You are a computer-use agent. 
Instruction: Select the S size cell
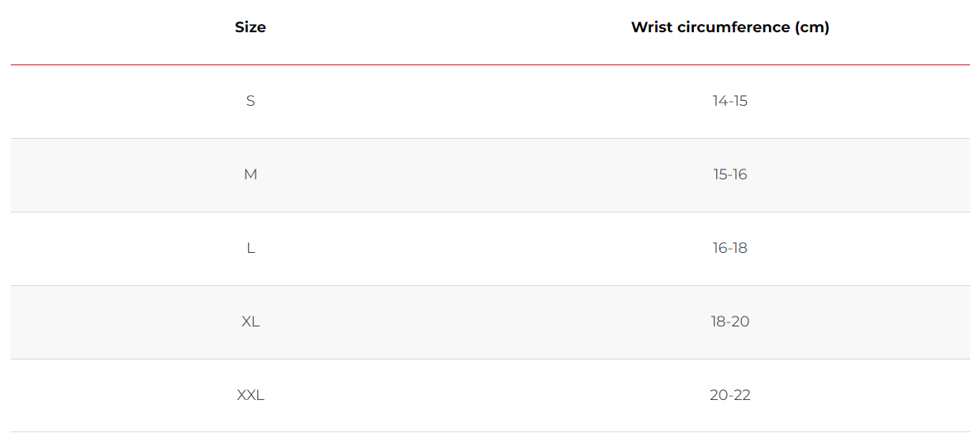(250, 101)
